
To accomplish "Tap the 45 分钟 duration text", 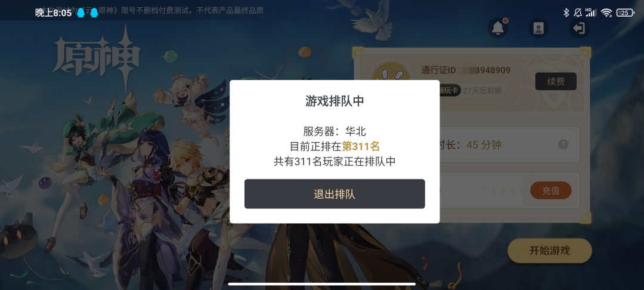I will click(x=484, y=145).
